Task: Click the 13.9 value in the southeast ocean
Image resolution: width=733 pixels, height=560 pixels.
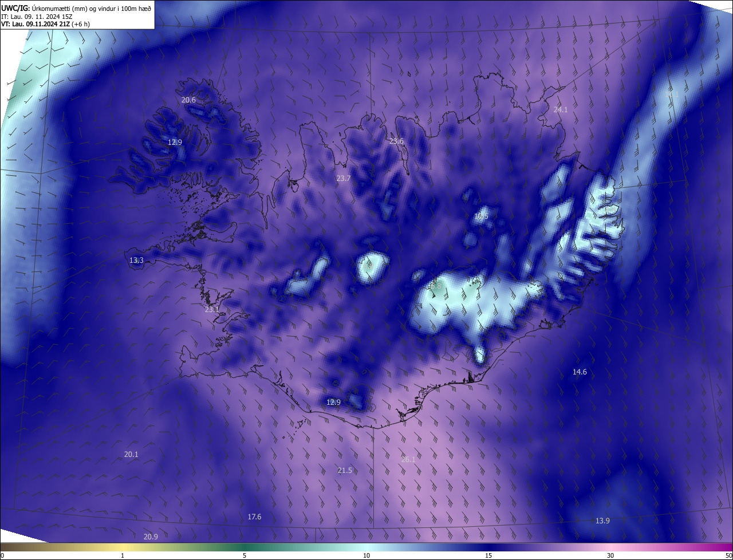Action: [602, 521]
